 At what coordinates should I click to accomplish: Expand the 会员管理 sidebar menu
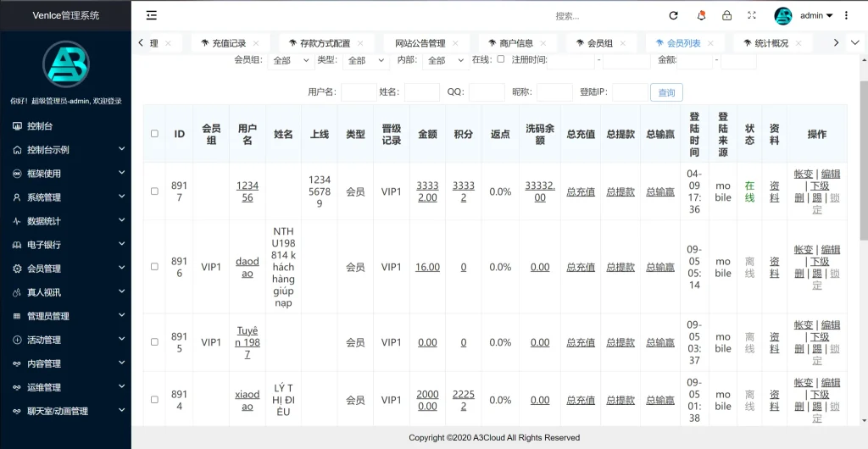click(65, 269)
